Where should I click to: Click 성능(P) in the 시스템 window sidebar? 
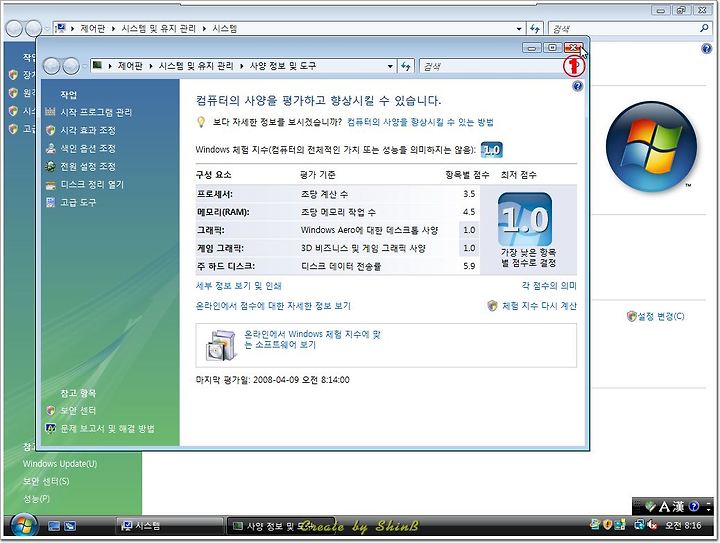coord(36,498)
